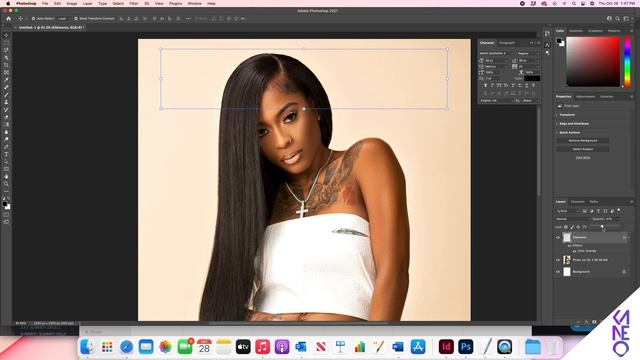The image size is (640, 360).
Task: Filter layers by type layers icon
Action: coord(598,211)
